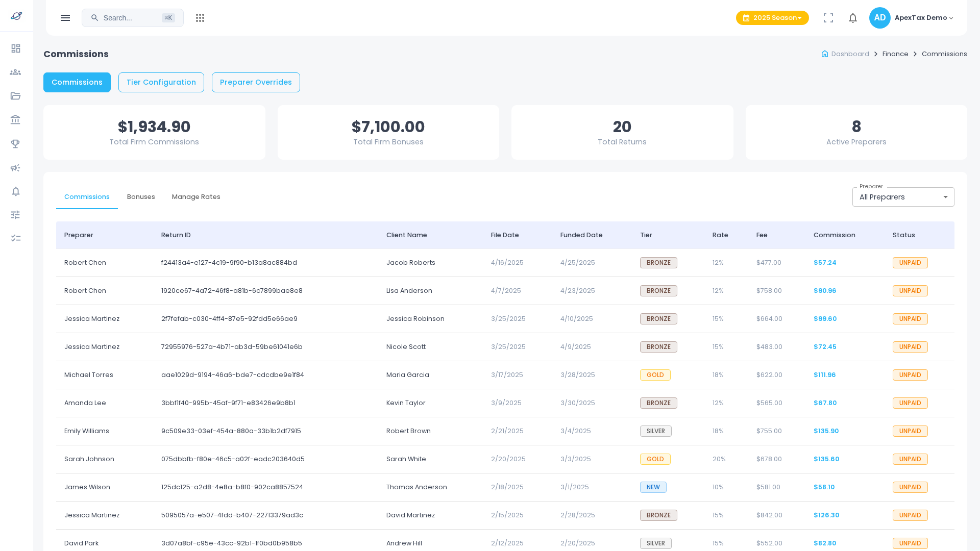Open the apps grid icon
Screen dimensions: 980x551
click(x=200, y=18)
